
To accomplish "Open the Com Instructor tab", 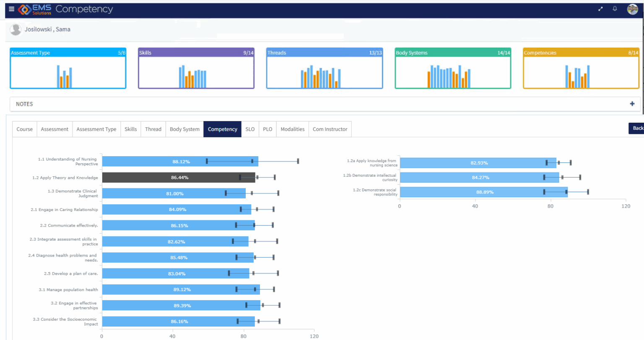I will pyautogui.click(x=330, y=129).
